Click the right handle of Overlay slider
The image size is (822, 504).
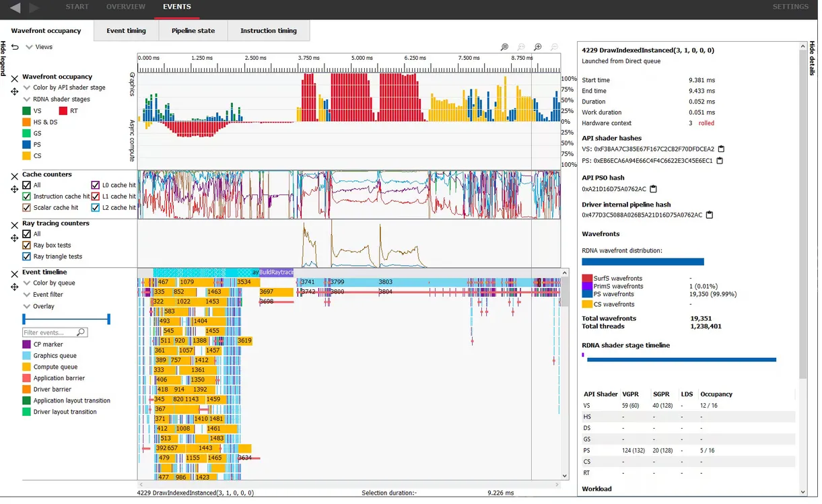108,319
